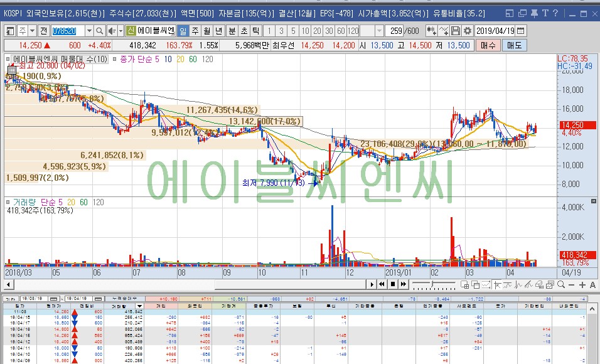This screenshot has height=364, width=600.
Task: Save chart with the floppy disk icon
Action: point(456,31)
